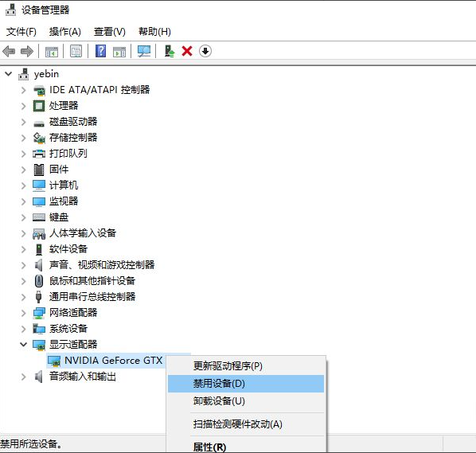Screen dimensions: 476x453
Task: Choose 禁用设备(D) from context menu
Action: click(x=246, y=384)
